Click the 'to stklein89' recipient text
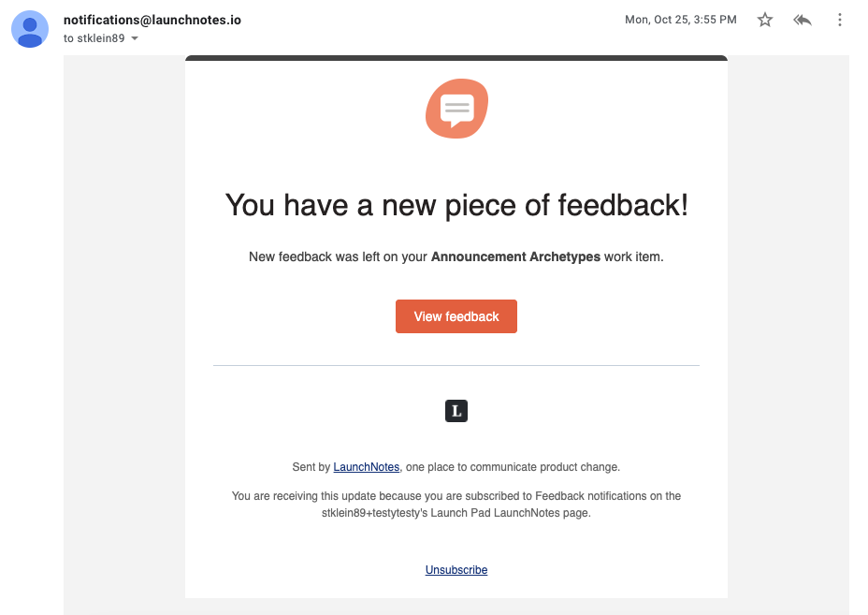 coord(94,38)
